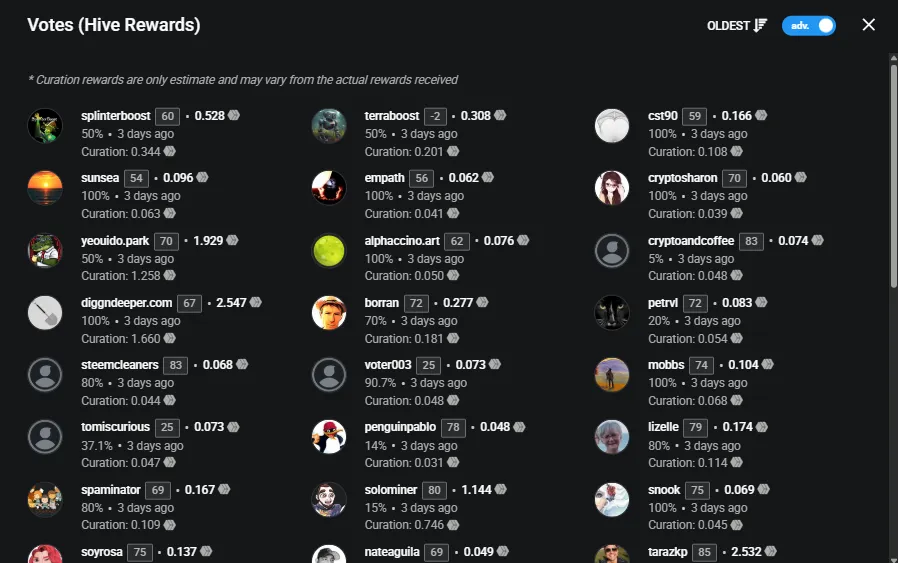Click cryptosharon's avatar picture
This screenshot has height=563, width=898.
(x=612, y=187)
